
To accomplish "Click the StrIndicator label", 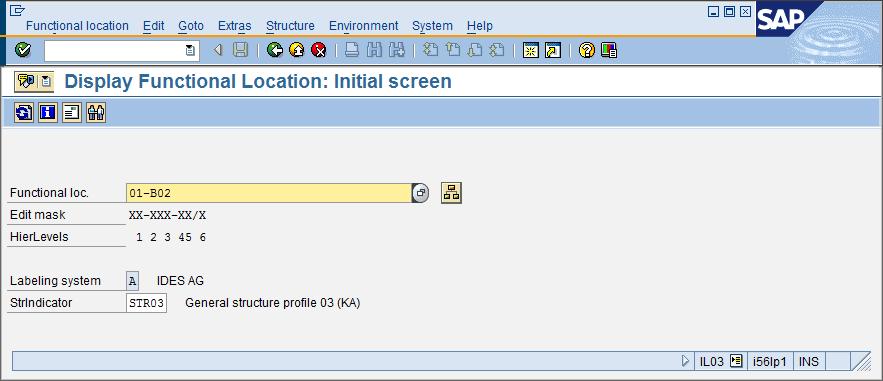I will 41,303.
